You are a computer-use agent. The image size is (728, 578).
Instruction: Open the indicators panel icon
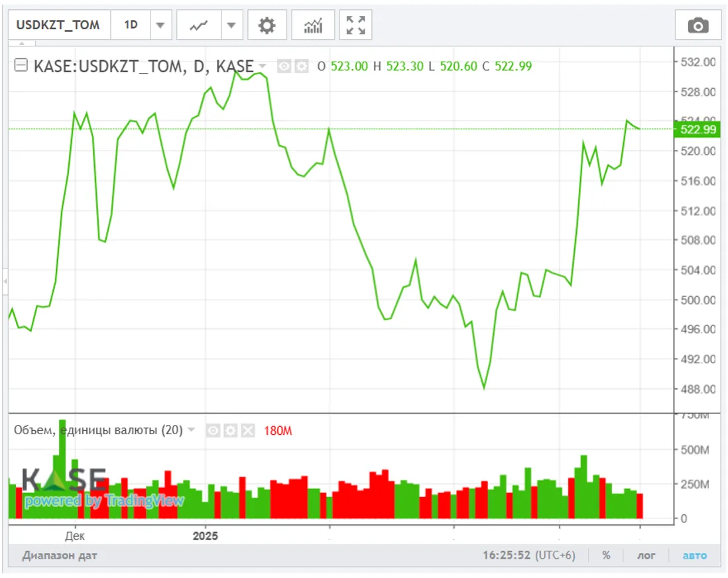(x=313, y=26)
